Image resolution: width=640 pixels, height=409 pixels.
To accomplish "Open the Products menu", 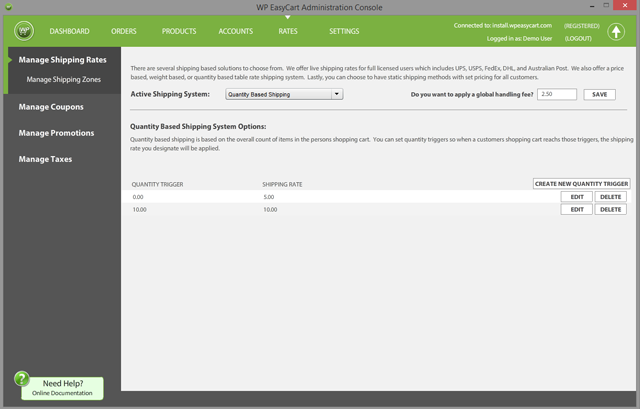I will [179, 32].
